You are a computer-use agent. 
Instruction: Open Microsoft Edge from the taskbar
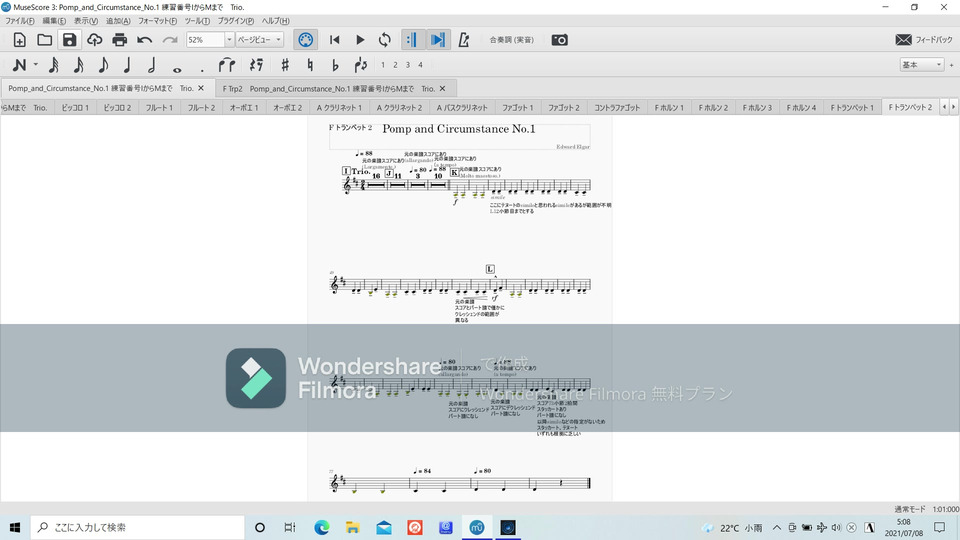click(x=321, y=527)
